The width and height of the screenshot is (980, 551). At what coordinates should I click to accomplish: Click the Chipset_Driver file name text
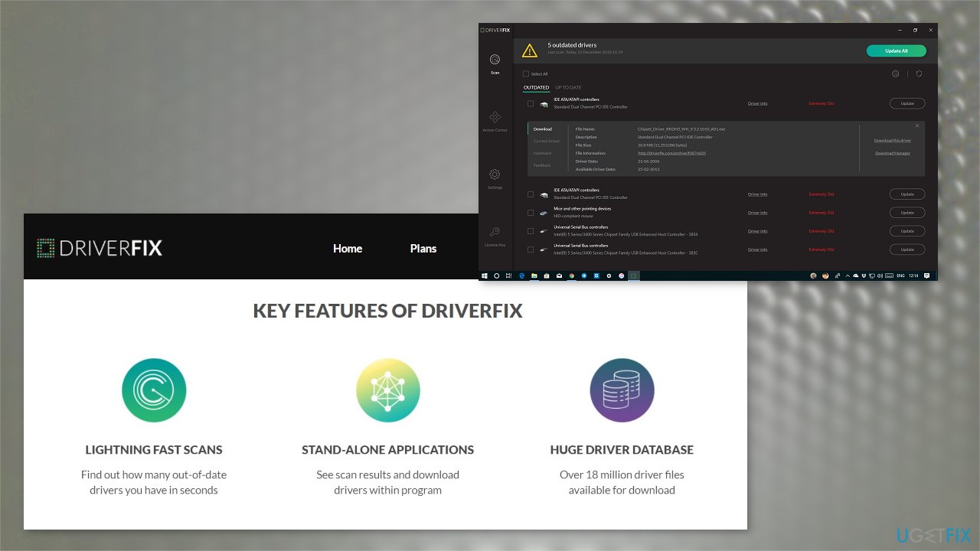[681, 129]
